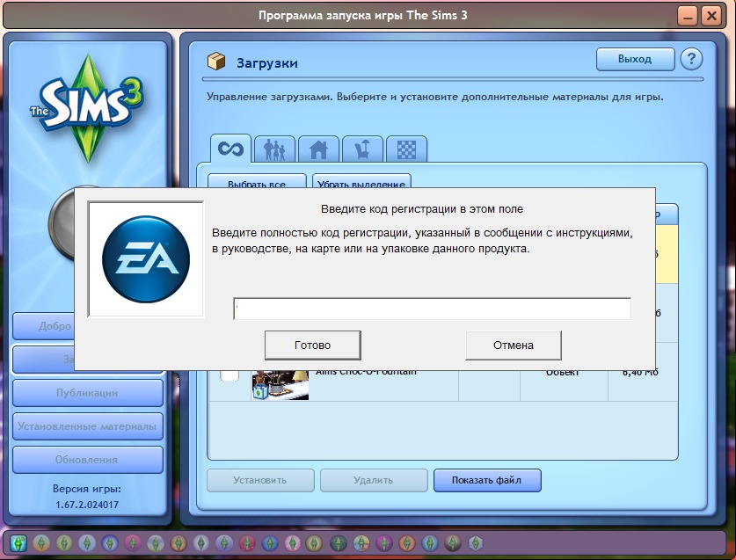
Task: Open the help question mark icon
Action: pyautogui.click(x=691, y=59)
